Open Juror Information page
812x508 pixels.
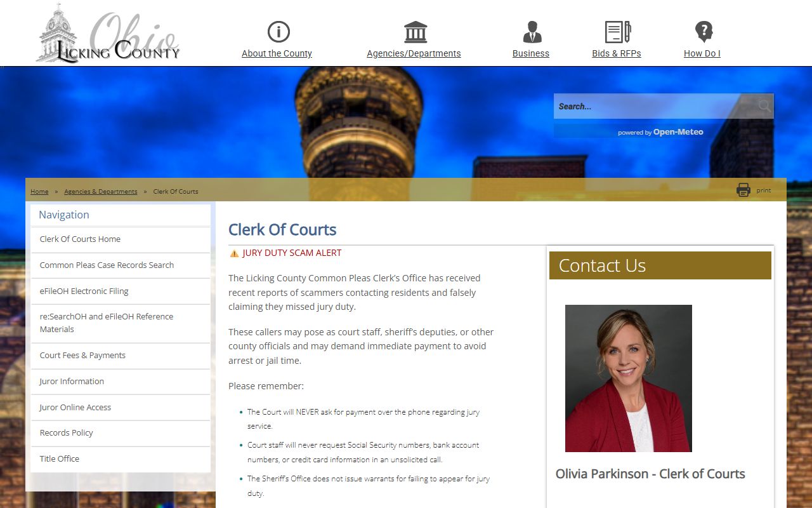(121, 382)
